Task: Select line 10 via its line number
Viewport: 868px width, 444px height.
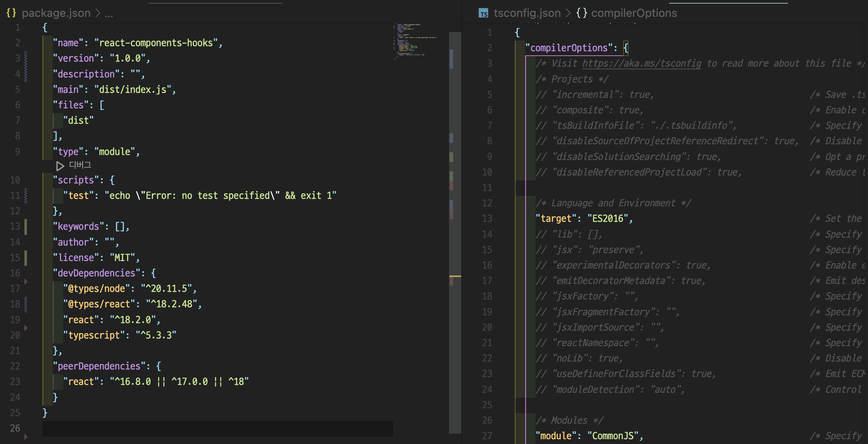Action: point(15,180)
